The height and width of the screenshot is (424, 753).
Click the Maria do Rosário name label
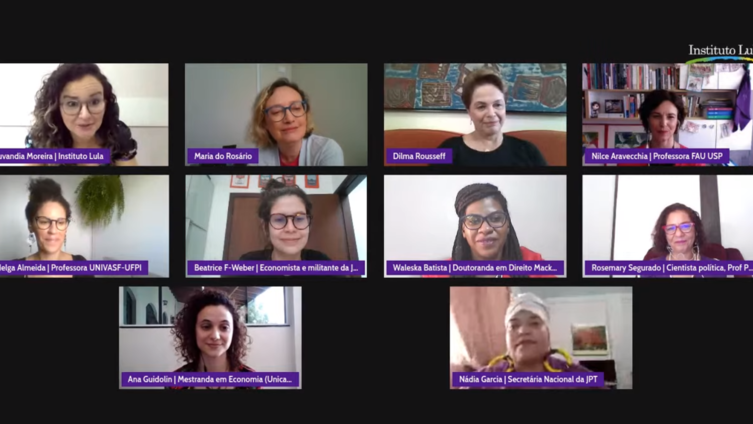pyautogui.click(x=223, y=156)
